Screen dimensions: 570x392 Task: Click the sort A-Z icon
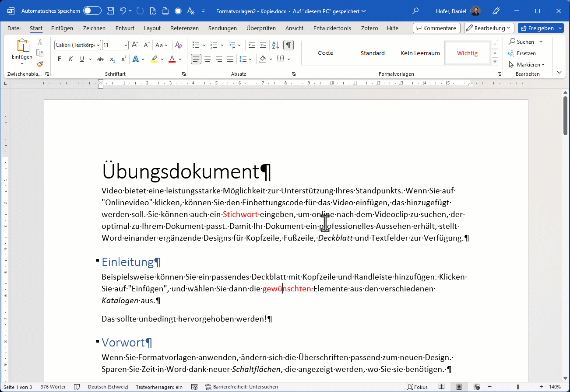click(x=275, y=45)
